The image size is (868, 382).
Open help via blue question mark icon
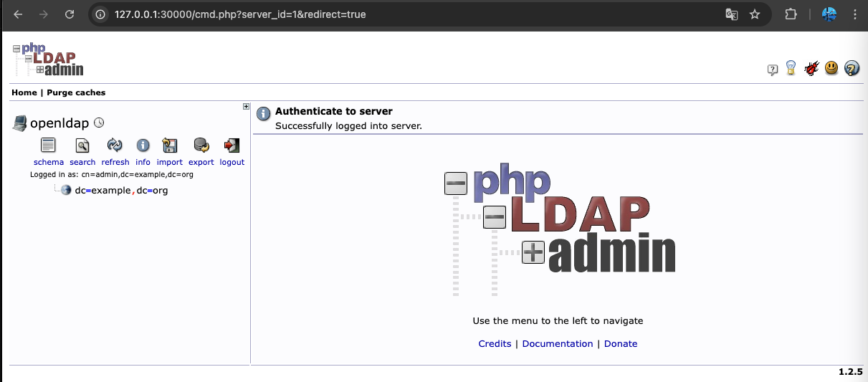[852, 68]
